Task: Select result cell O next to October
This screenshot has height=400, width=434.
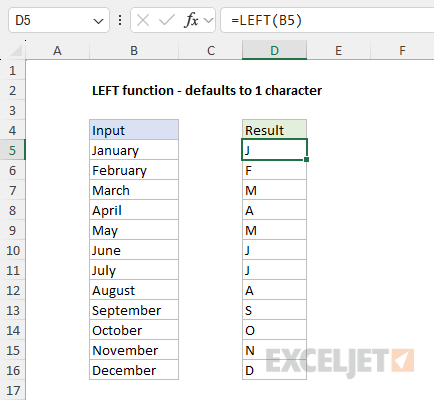Action: click(274, 330)
